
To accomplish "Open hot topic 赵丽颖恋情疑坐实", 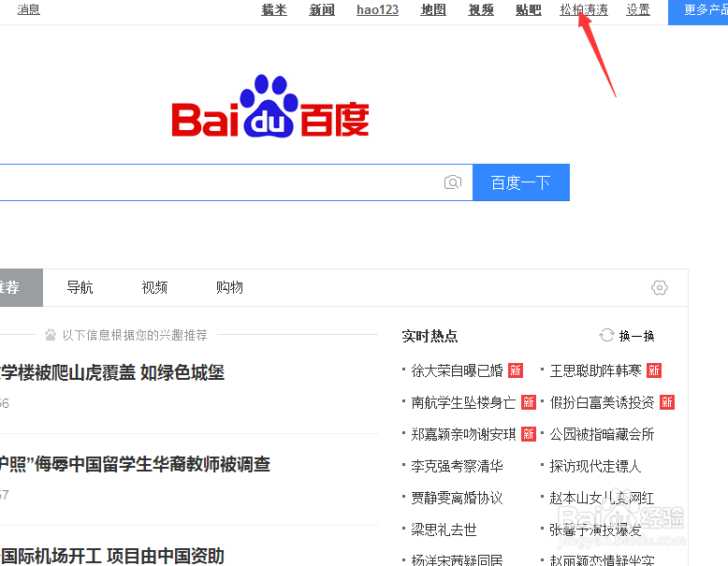I will pyautogui.click(x=602, y=560).
